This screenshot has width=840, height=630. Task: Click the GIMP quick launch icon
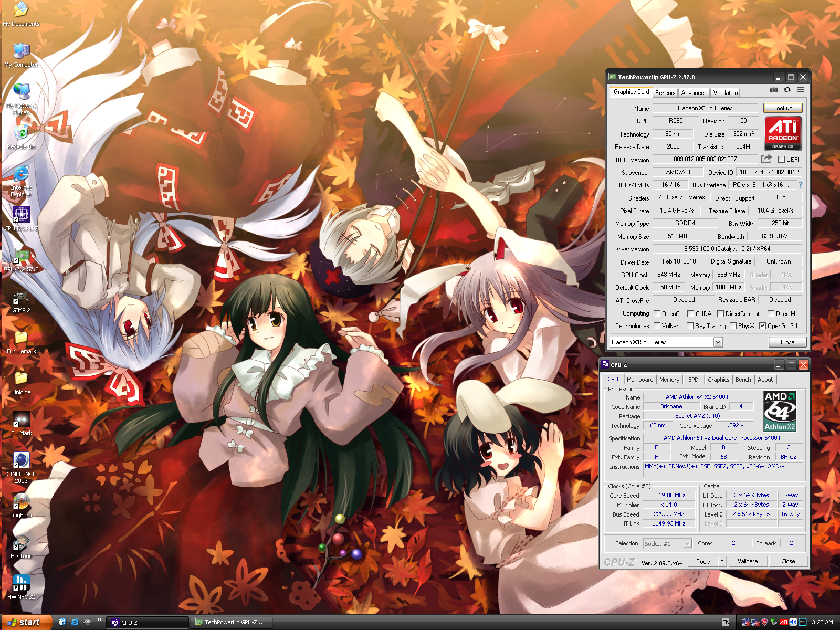(87, 622)
